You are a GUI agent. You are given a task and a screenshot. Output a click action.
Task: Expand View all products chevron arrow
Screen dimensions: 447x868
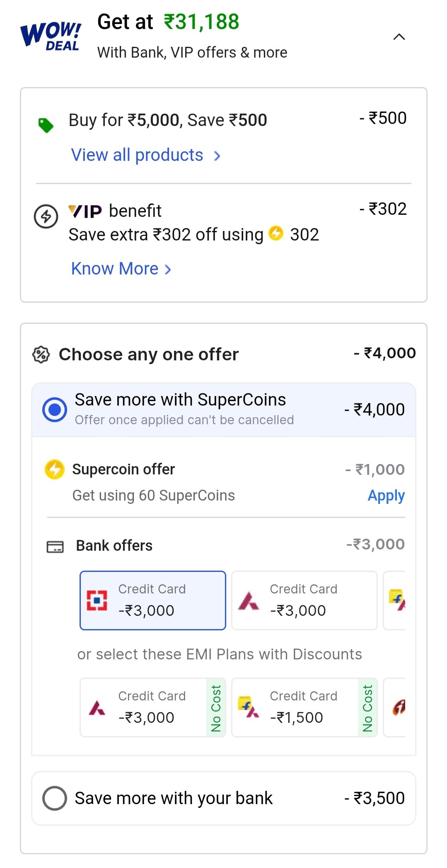pyautogui.click(x=217, y=156)
